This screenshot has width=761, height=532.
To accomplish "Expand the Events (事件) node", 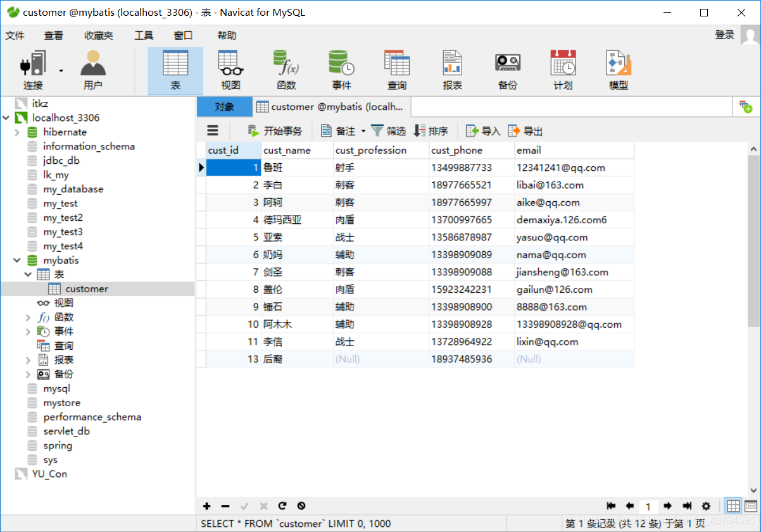I will click(x=28, y=331).
